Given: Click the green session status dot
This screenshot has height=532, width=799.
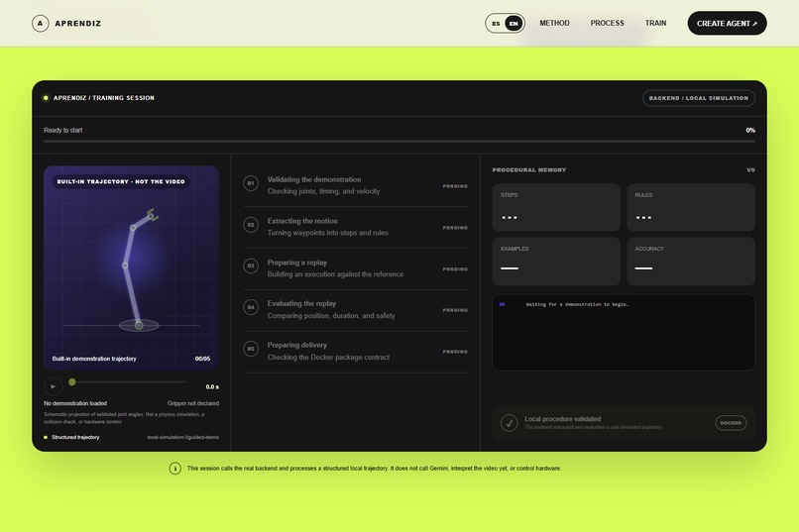Looking at the screenshot, I should click(46, 98).
